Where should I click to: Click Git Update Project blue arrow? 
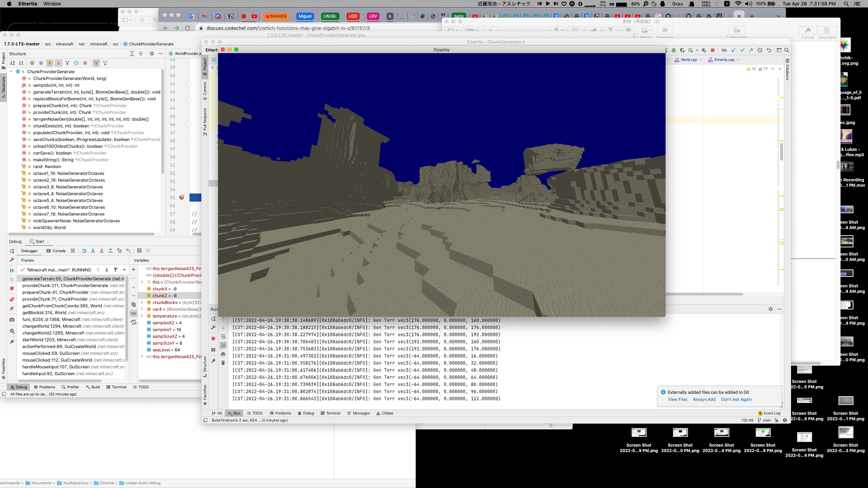pos(733,50)
